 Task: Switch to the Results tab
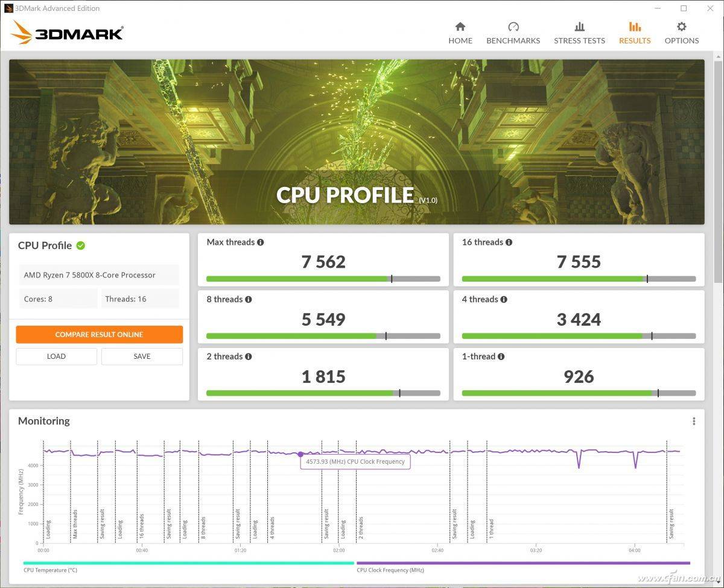click(x=634, y=33)
